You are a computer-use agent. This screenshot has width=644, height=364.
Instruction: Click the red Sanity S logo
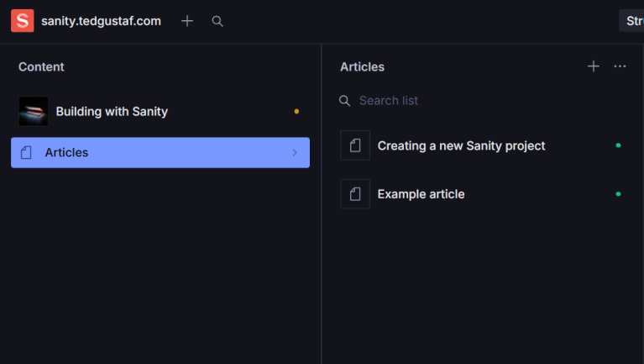point(22,20)
